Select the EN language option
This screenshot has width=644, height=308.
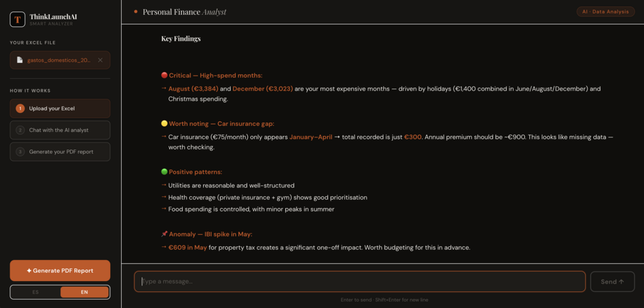tap(84, 292)
